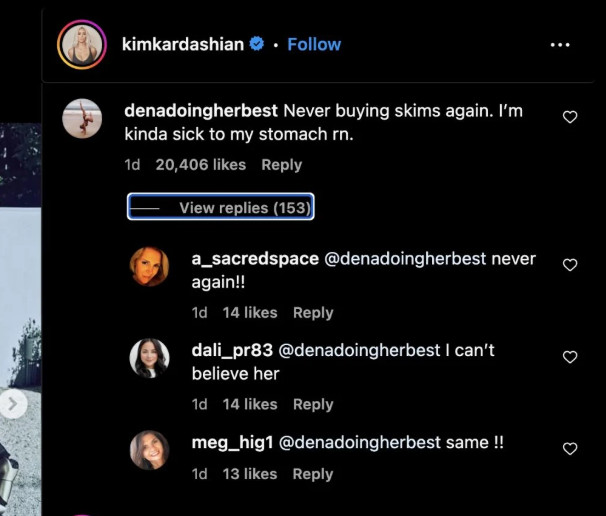
Task: Open the three-dot more options menu
Action: (x=561, y=45)
